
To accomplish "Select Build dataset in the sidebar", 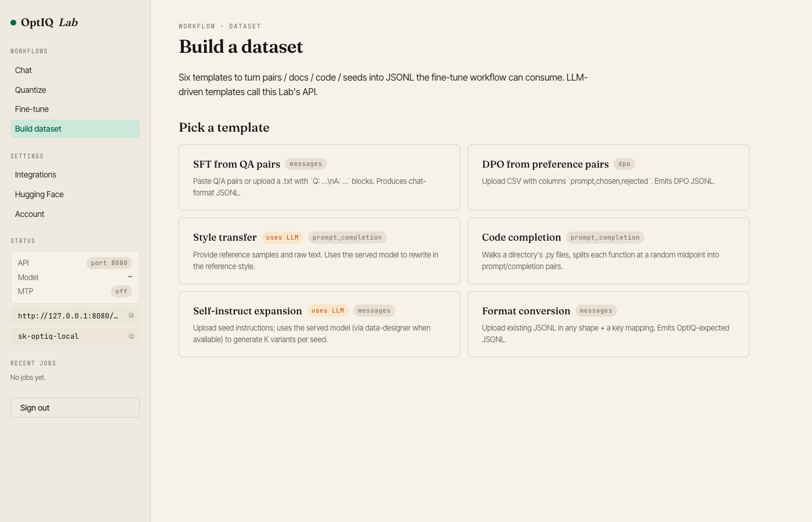I will click(x=75, y=129).
